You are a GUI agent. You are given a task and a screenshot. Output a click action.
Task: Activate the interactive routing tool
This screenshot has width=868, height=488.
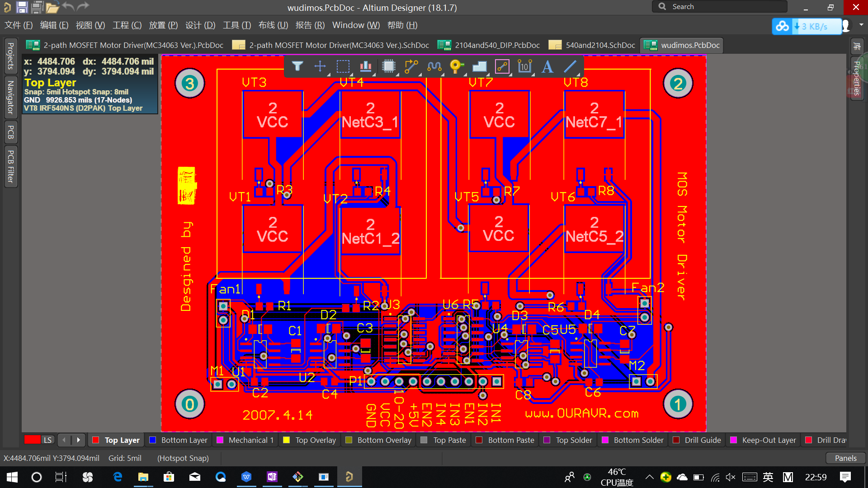click(411, 66)
